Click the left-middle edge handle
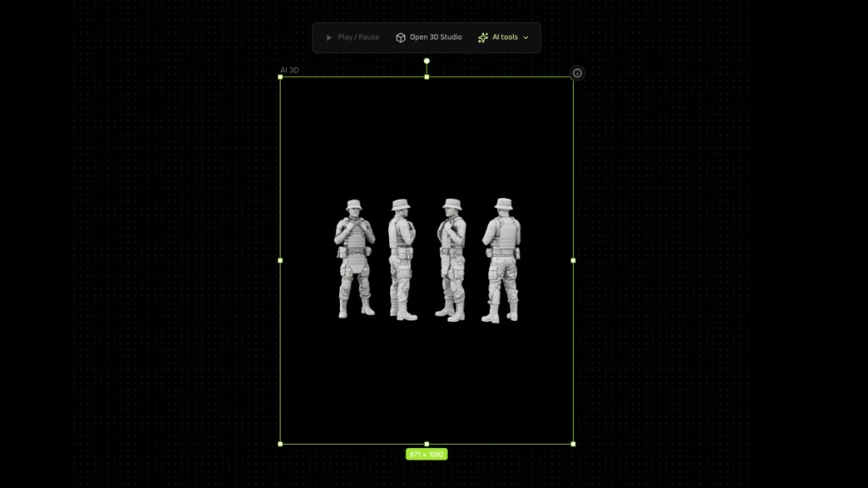Image resolution: width=868 pixels, height=488 pixels. (280, 260)
